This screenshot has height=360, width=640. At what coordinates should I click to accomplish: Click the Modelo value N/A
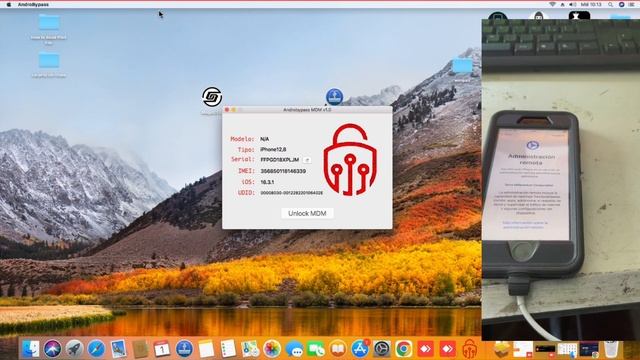[x=264, y=139]
